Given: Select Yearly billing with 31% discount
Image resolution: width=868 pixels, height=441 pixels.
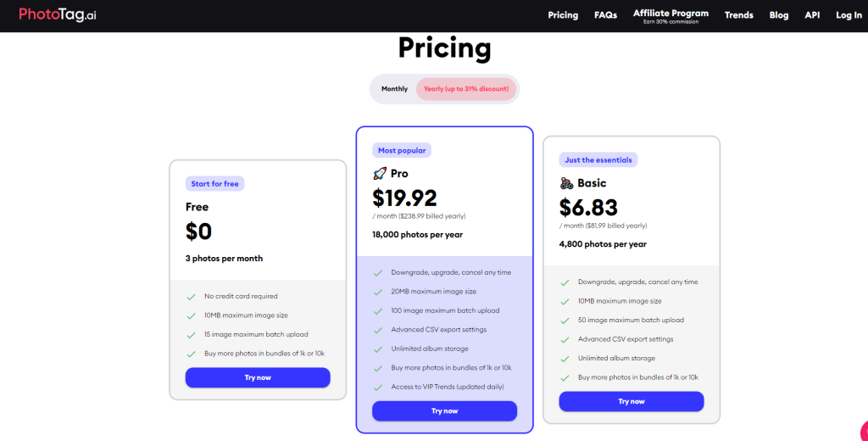Looking at the screenshot, I should (466, 89).
